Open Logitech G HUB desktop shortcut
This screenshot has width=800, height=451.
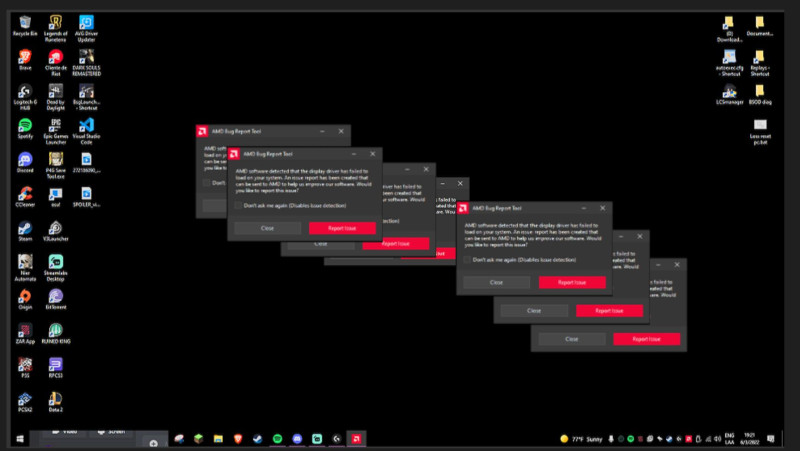click(x=25, y=97)
